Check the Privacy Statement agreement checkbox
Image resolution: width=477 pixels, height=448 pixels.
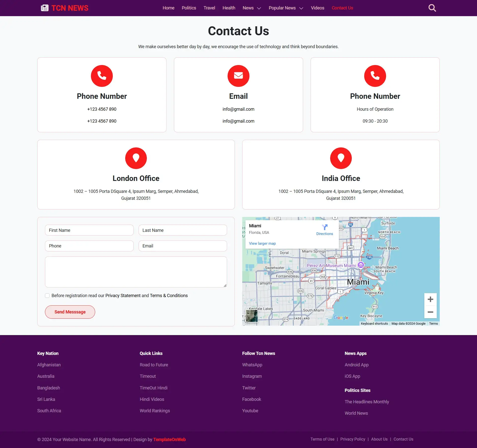[x=47, y=295]
